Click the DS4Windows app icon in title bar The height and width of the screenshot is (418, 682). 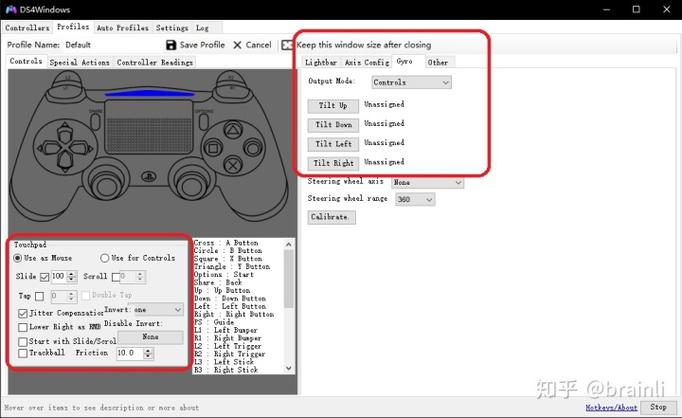coord(11,9)
